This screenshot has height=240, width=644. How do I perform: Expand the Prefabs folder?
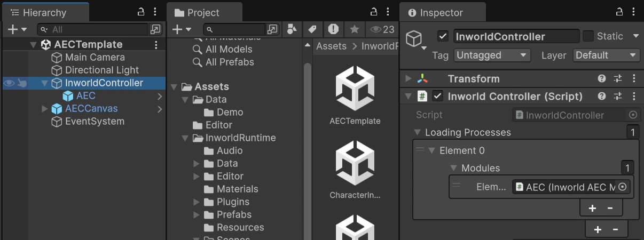tap(196, 215)
